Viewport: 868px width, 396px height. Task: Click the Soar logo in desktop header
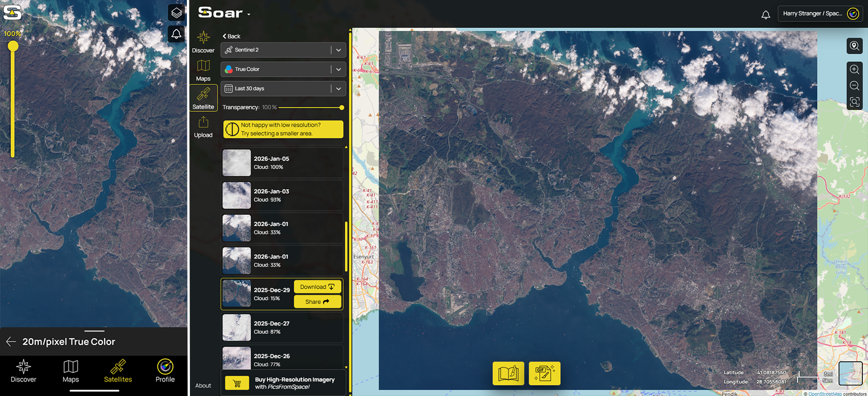(x=220, y=13)
